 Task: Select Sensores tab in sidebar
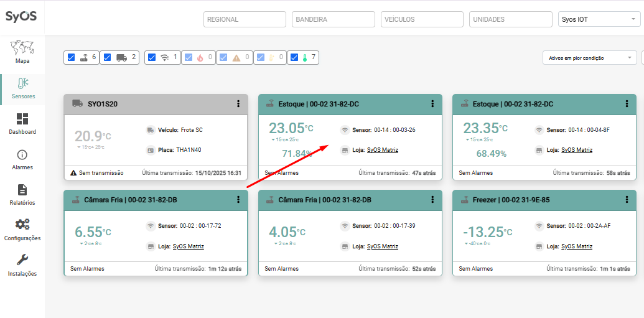tap(22, 88)
